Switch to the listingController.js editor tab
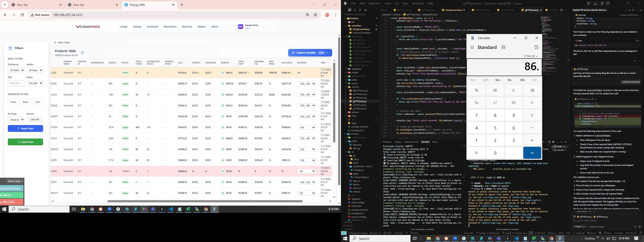Screen dimensions: 644x242 pos(453,10)
